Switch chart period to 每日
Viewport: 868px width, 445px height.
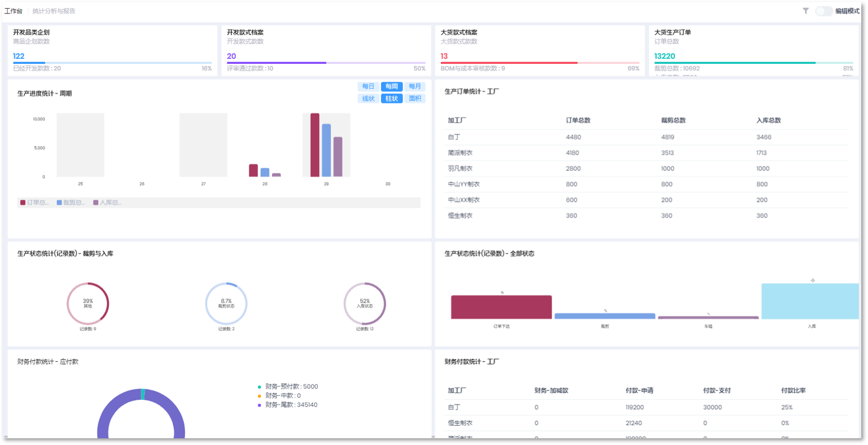368,87
